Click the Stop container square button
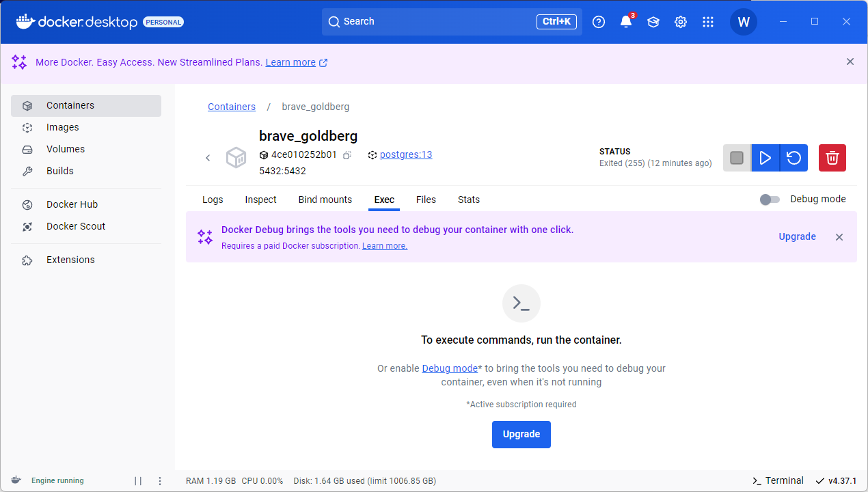The width and height of the screenshot is (868, 492). [x=737, y=158]
